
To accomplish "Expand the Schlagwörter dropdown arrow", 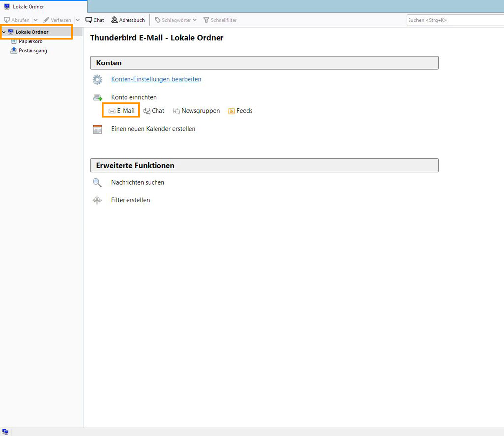I will [x=195, y=20].
